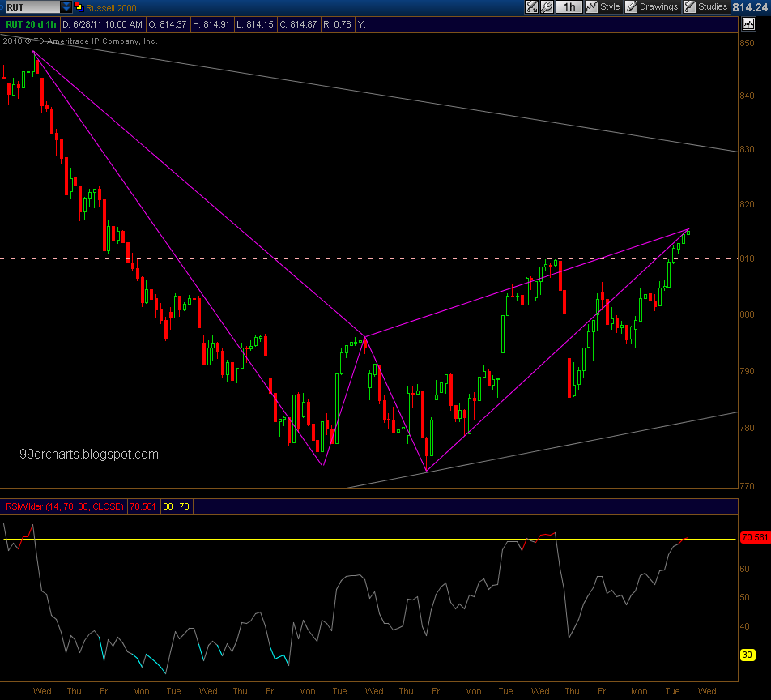
Task: Expand the RUT symbol dropdown arrow
Action: (66, 6)
